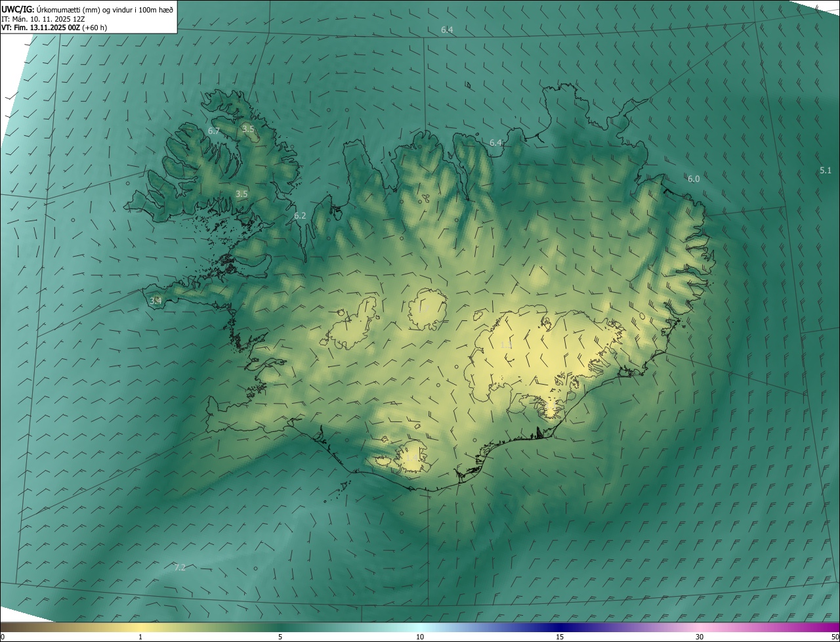This screenshot has height=642, width=840.
Task: Select the 5.1 value label
Action: point(826,171)
